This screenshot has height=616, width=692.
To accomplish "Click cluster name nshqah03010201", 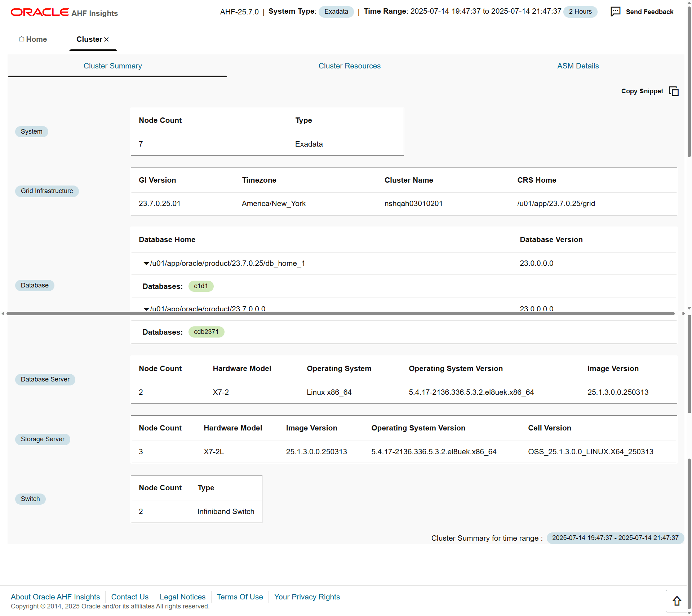I will 413,204.
